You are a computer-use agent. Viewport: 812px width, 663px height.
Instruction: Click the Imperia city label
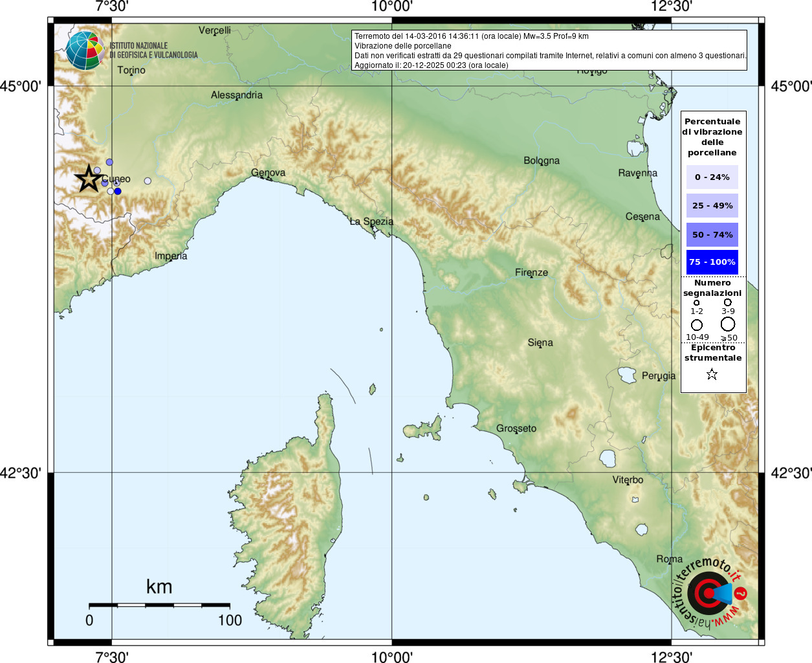(x=171, y=256)
